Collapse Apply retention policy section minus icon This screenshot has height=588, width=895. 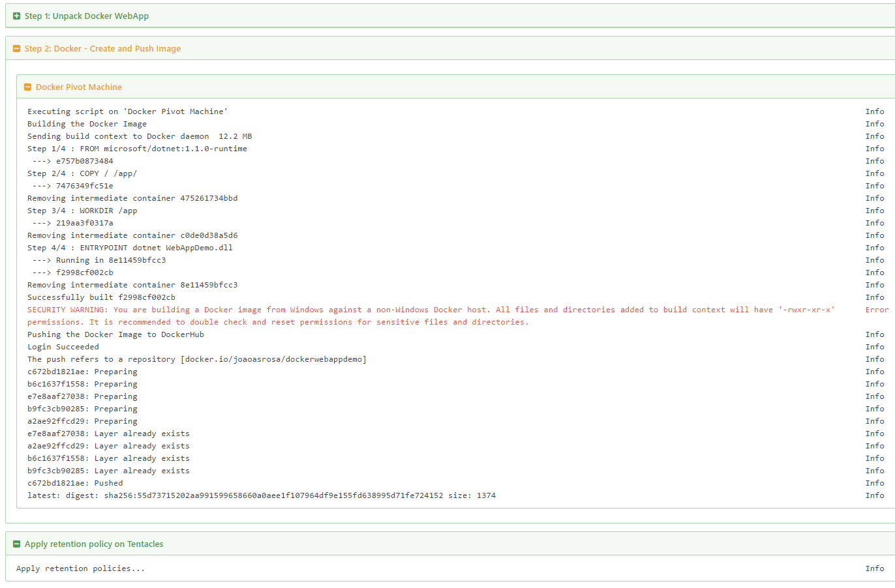coord(17,544)
